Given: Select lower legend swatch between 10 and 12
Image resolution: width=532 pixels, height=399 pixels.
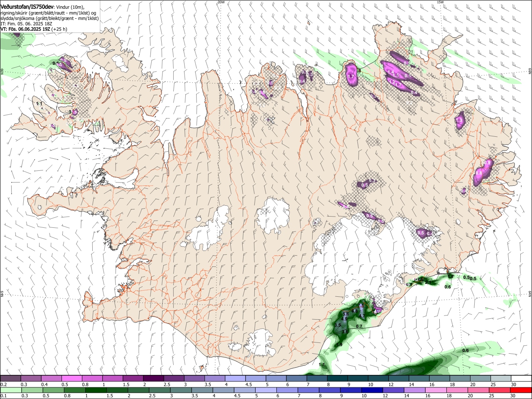Looking at the screenshot, I should [372, 390].
